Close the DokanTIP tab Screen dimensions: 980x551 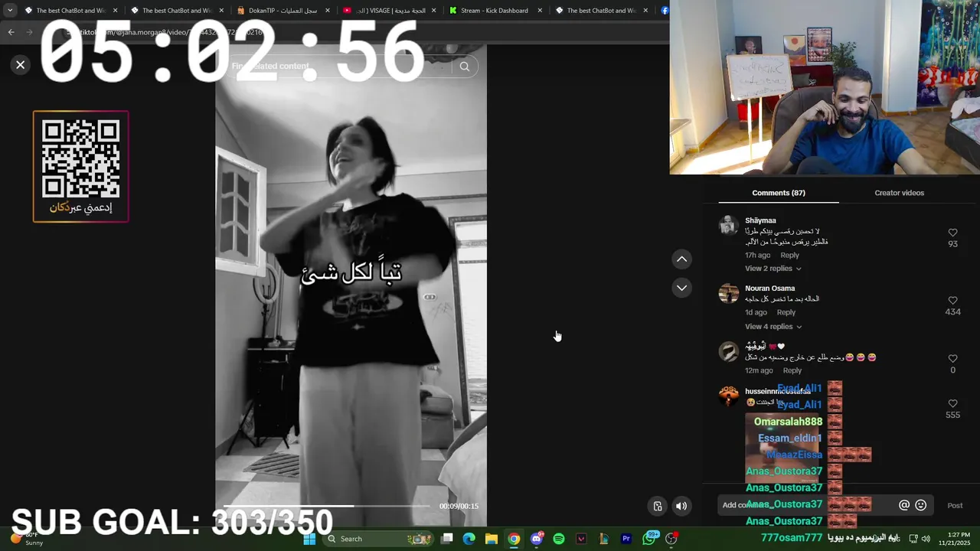(x=327, y=11)
